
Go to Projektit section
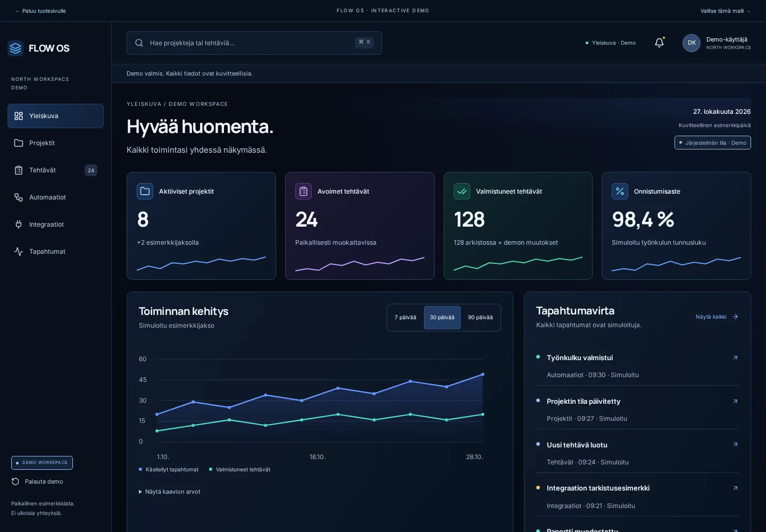coord(55,143)
